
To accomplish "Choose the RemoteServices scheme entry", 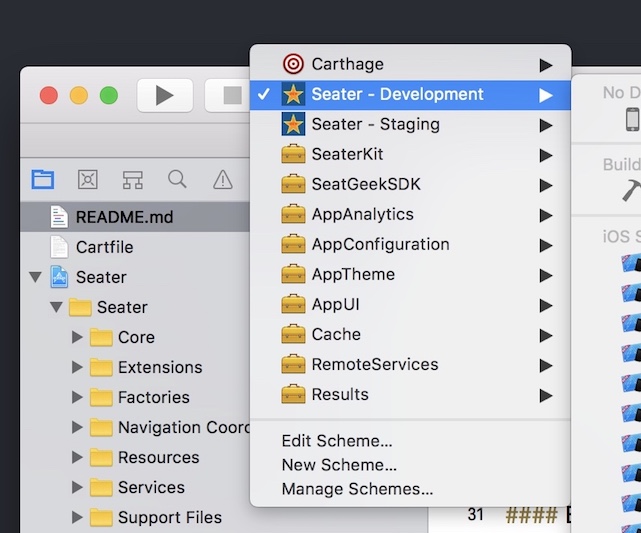I will point(410,364).
